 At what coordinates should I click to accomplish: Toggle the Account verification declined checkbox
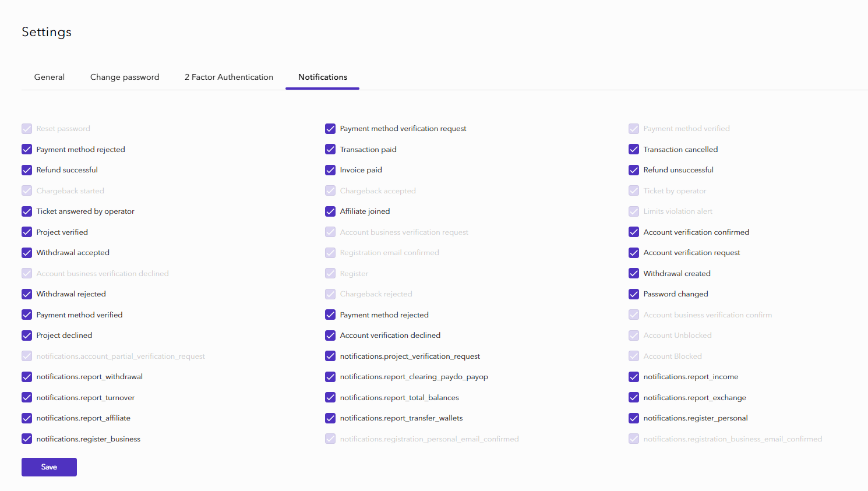(330, 335)
